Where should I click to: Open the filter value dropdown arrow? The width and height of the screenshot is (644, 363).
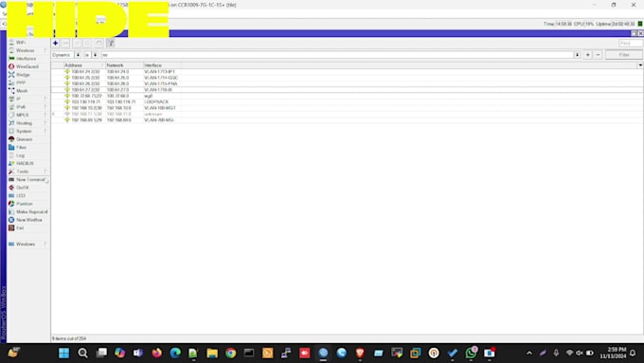coord(577,55)
